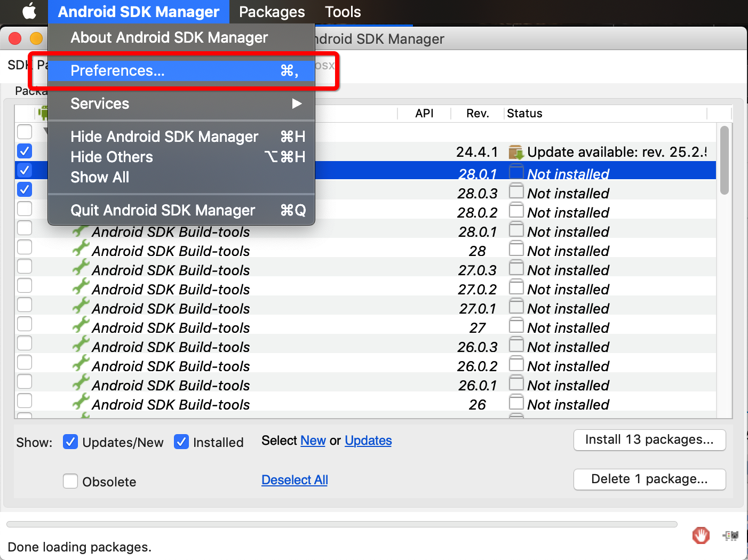Uncheck the checkbox for the rev 28.0.3 row
748x560 pixels.
tap(25, 189)
